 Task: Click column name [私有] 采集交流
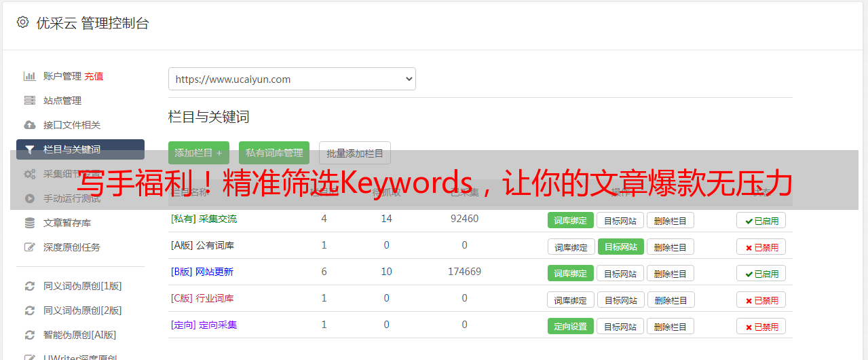[x=204, y=219]
